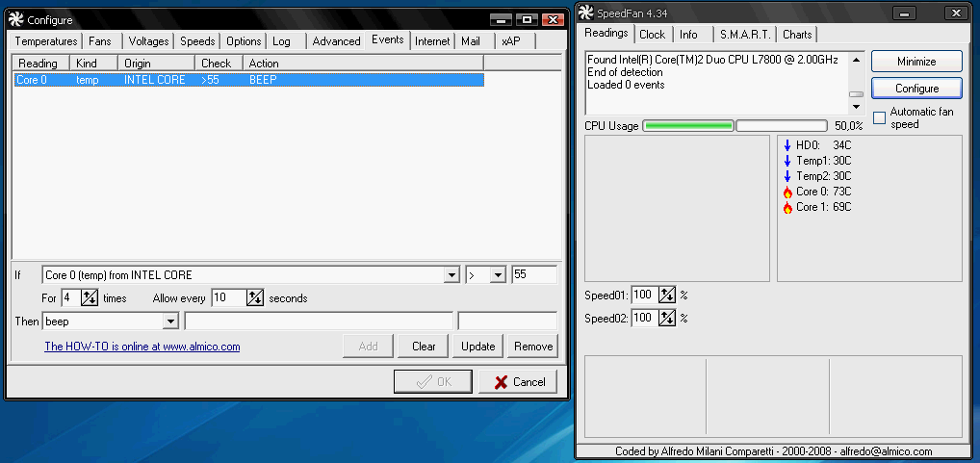Switch to the Fans tab
The height and width of the screenshot is (463, 980).
point(100,41)
